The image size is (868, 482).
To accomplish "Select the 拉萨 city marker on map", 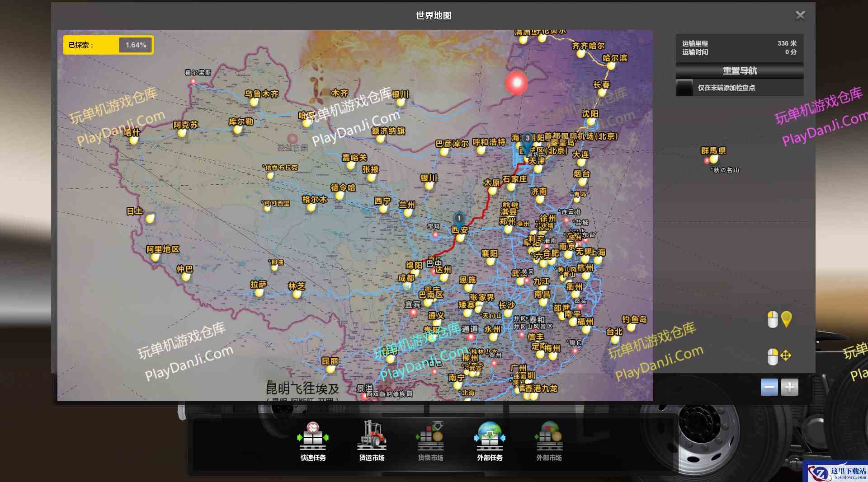I will (x=259, y=292).
